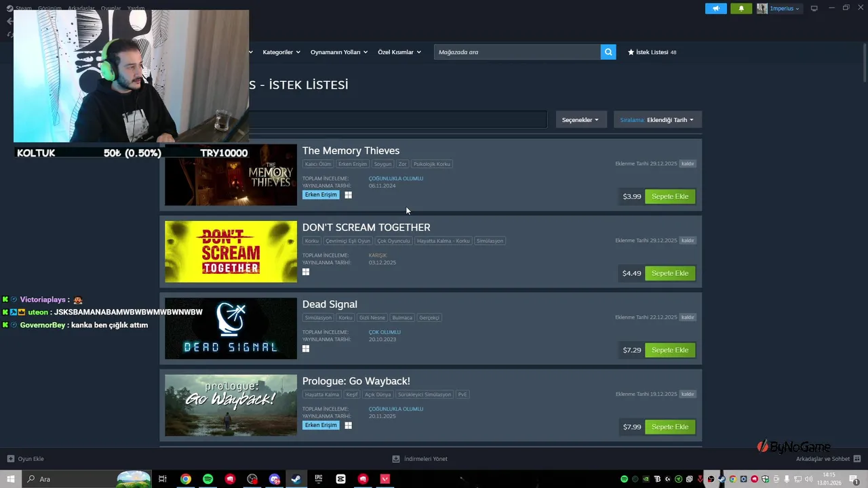Select the Kalıcı Ölüm tag

(318, 164)
